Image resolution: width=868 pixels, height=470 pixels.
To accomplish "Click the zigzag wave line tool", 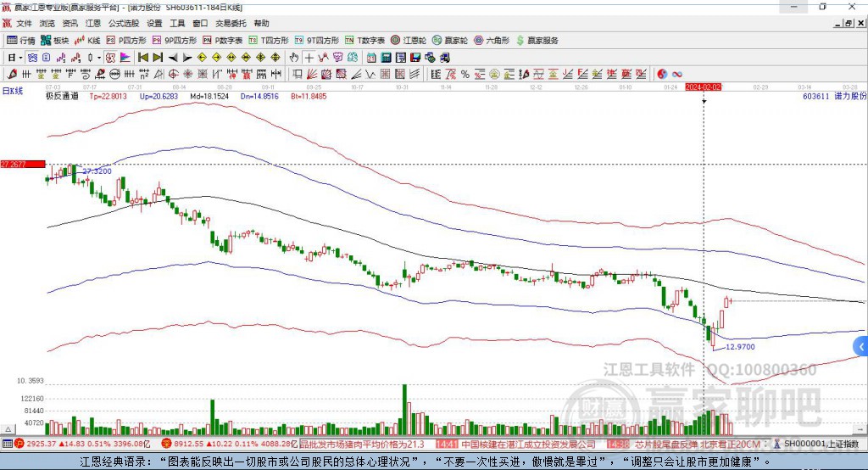I will [x=371, y=75].
